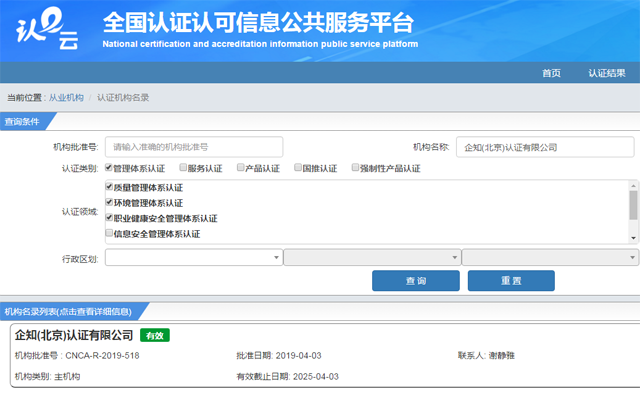
Task: Open the 首页 menu item
Action: tap(551, 73)
